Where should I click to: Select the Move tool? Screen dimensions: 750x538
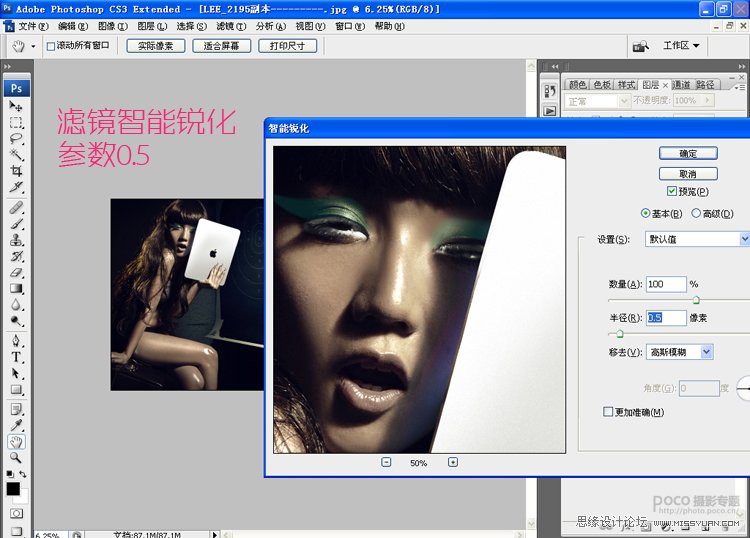click(16, 106)
